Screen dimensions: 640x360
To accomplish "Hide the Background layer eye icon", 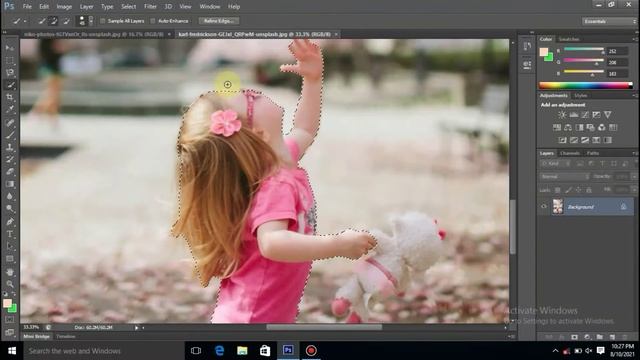I will (x=544, y=207).
